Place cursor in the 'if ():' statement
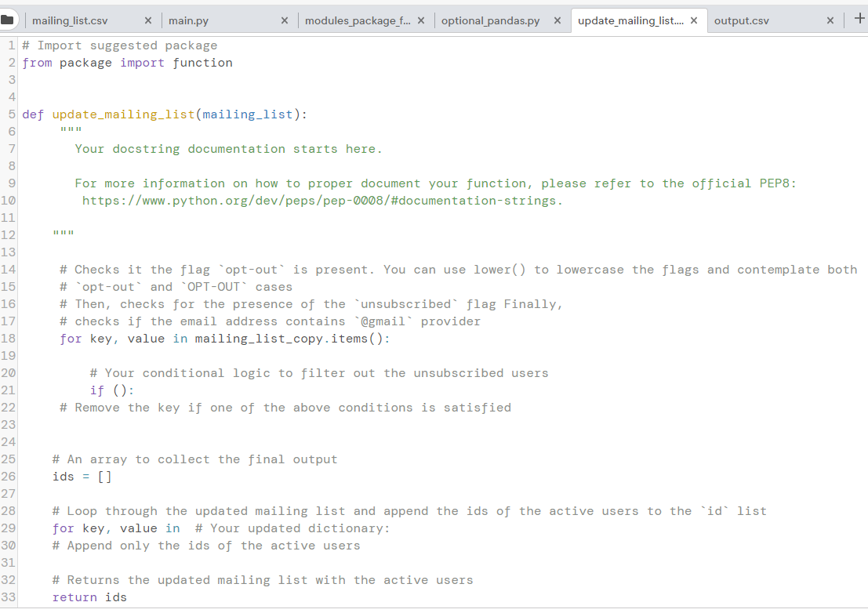 pos(112,390)
